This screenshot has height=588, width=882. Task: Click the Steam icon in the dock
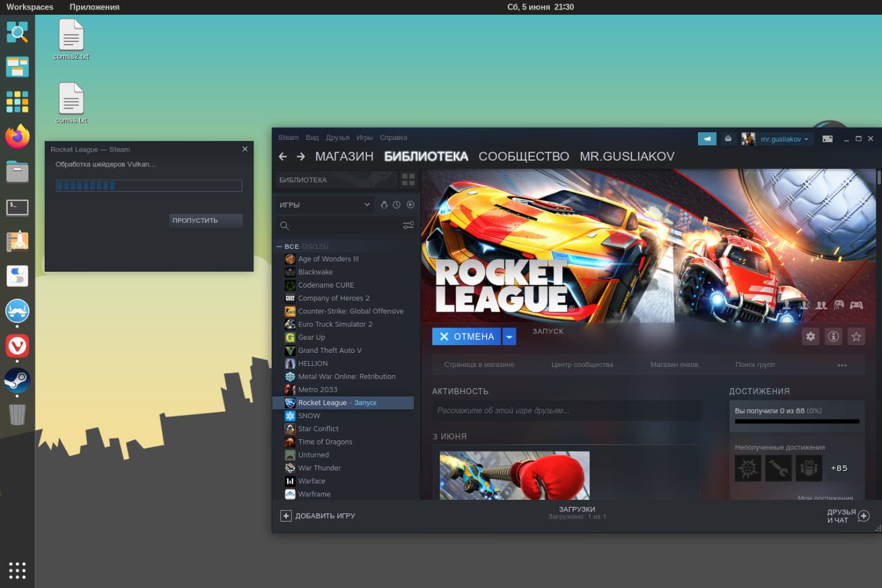point(17,380)
